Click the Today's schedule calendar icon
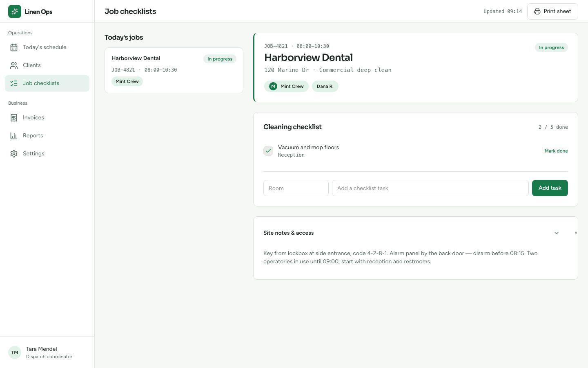 (14, 47)
